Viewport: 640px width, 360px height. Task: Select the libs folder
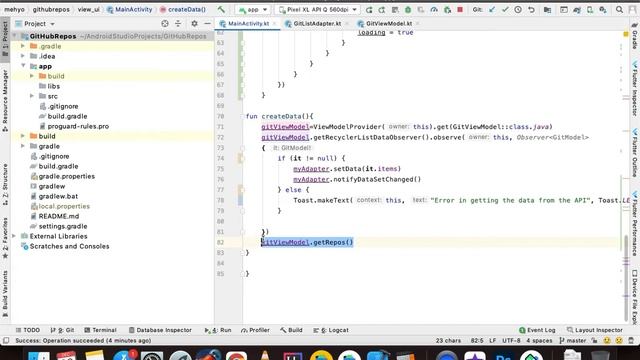point(53,86)
